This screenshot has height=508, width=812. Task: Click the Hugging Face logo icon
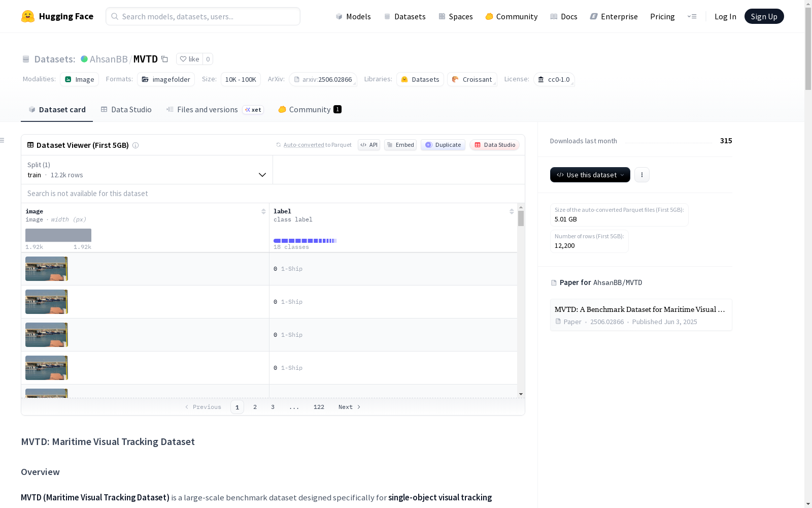(x=28, y=16)
